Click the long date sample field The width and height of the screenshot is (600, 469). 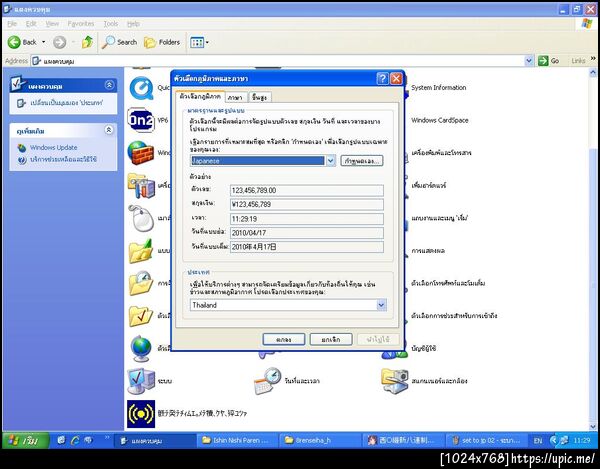tap(307, 247)
